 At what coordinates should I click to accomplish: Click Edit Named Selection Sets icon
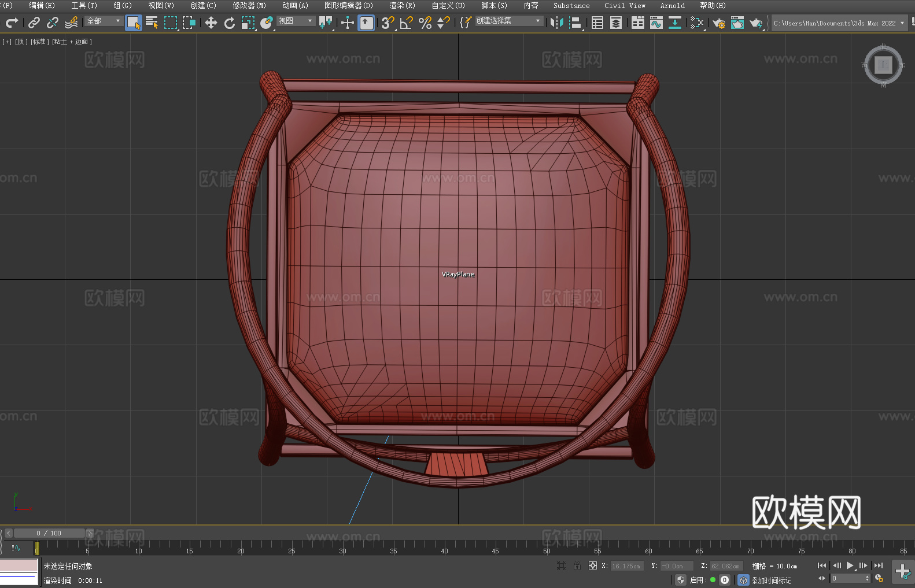tap(466, 23)
